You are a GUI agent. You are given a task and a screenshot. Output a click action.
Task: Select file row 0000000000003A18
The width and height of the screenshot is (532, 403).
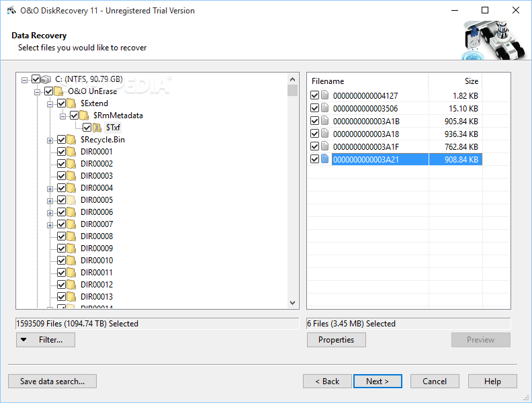tap(395, 134)
